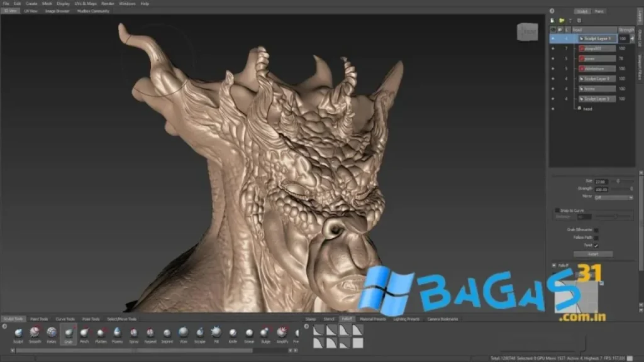This screenshot has width=644, height=362.
Task: Choose the flat square falloff preset
Action: 358,343
